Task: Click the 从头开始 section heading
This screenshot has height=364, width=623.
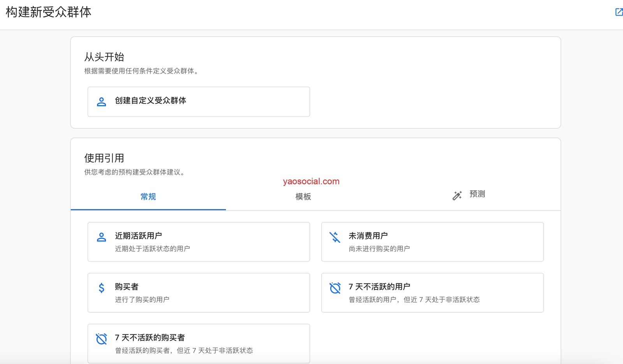Action: 104,57
